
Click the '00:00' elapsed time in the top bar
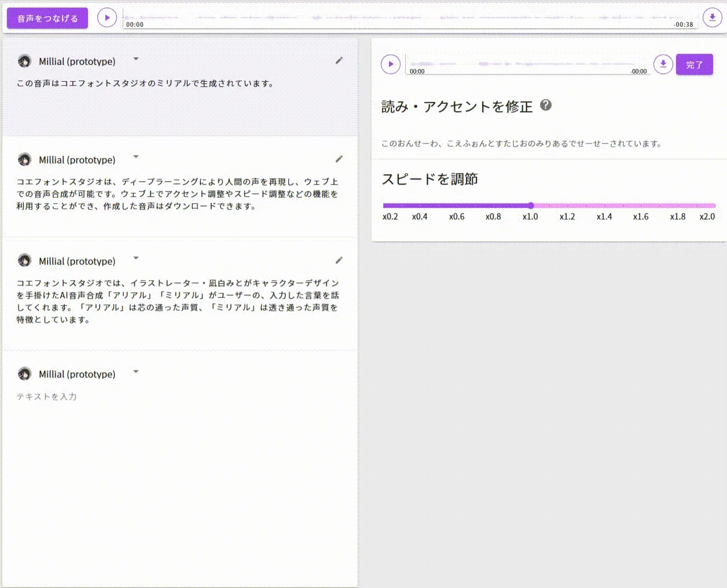point(135,25)
